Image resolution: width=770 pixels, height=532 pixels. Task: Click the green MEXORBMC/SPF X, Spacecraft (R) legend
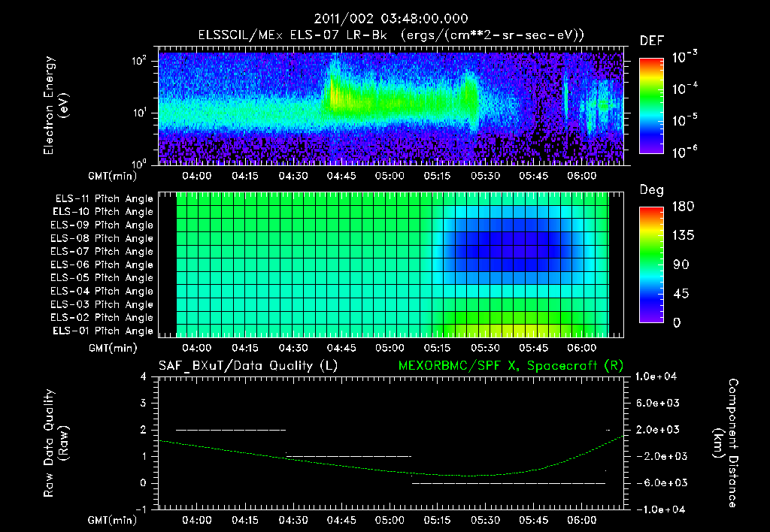[x=511, y=366]
